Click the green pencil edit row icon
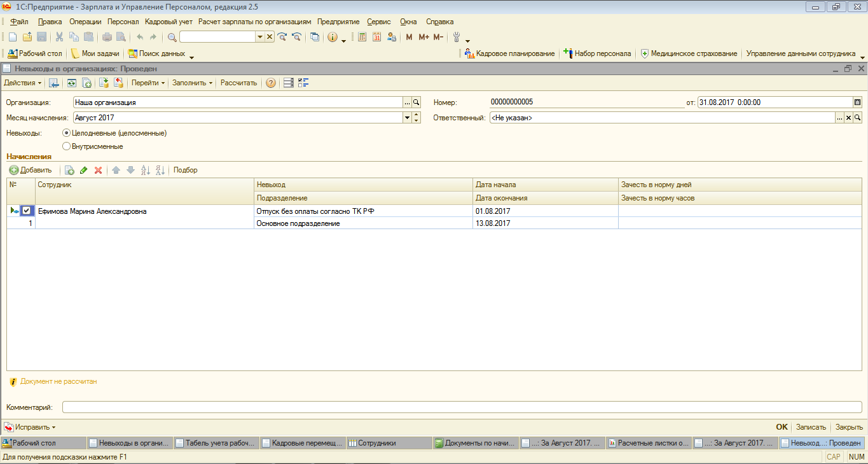The image size is (868, 464). [x=83, y=170]
